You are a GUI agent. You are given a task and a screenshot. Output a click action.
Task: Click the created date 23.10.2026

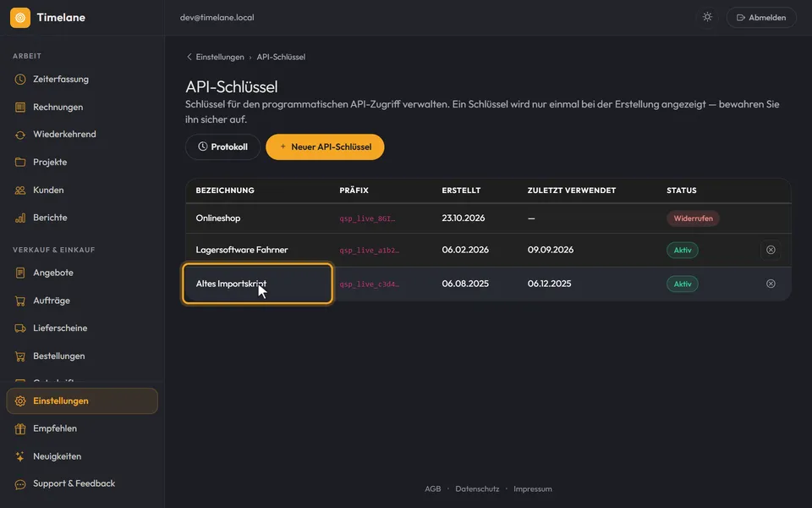(464, 218)
